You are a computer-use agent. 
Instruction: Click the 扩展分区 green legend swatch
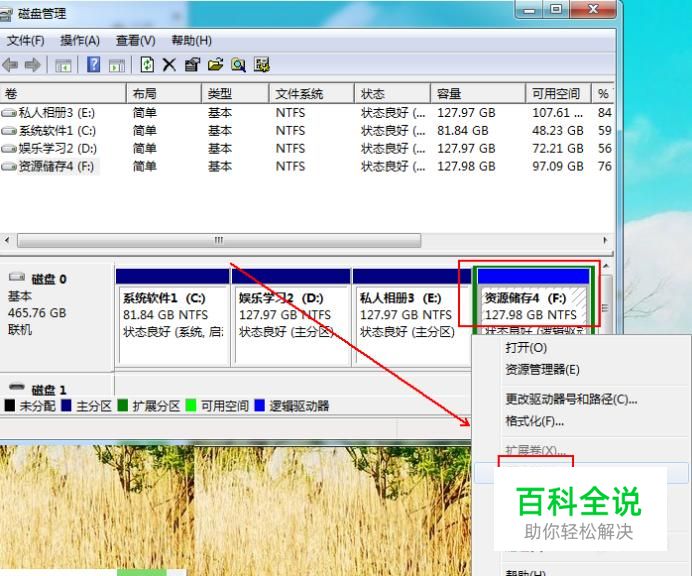[123, 405]
